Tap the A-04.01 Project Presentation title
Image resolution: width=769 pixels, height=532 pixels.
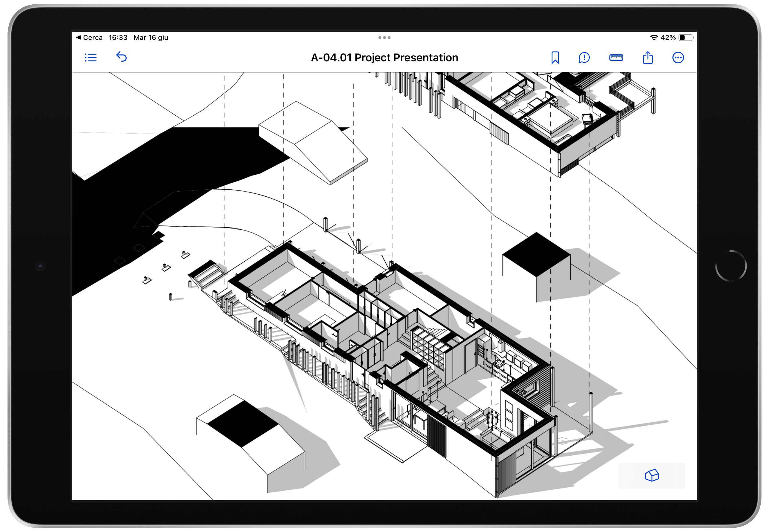[384, 58]
